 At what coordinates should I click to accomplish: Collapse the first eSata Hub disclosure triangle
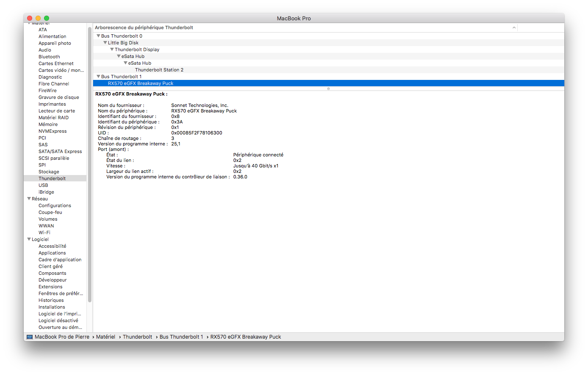pos(119,56)
